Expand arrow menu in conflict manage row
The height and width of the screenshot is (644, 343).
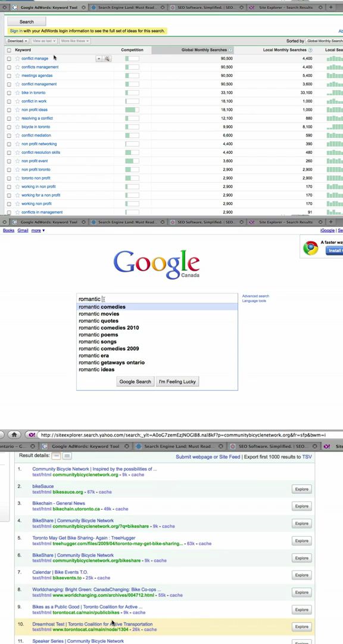click(x=99, y=58)
